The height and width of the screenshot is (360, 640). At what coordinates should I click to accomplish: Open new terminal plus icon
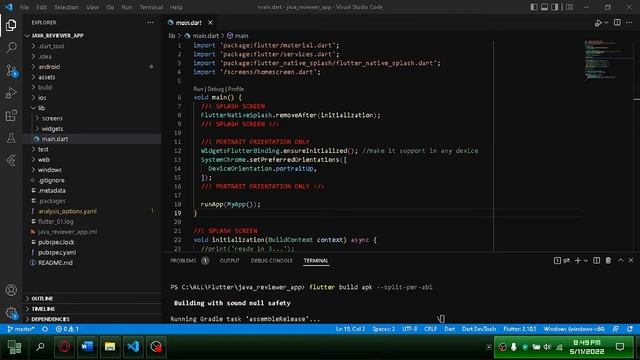(578, 260)
